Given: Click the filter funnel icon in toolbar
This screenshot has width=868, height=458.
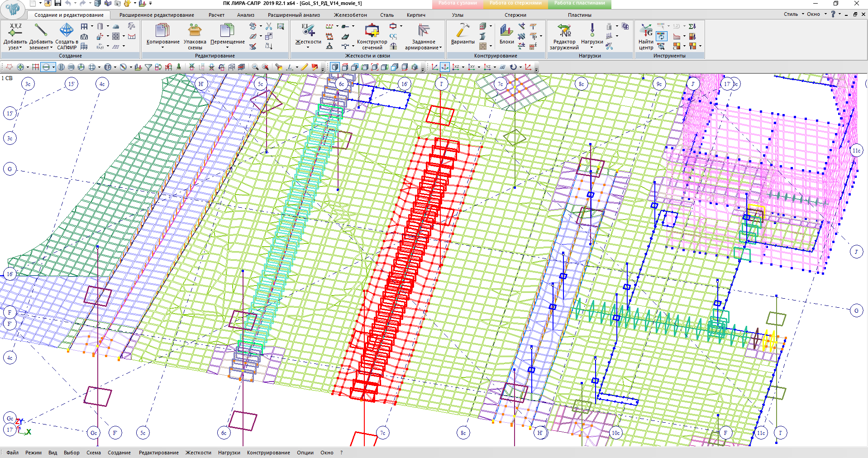Looking at the screenshot, I should click(x=148, y=67).
